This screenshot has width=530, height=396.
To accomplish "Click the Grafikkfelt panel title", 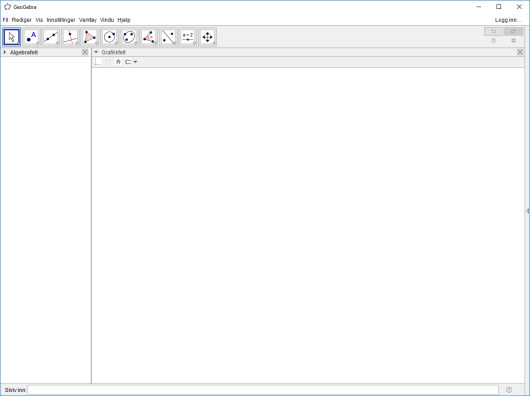I will 114,52.
